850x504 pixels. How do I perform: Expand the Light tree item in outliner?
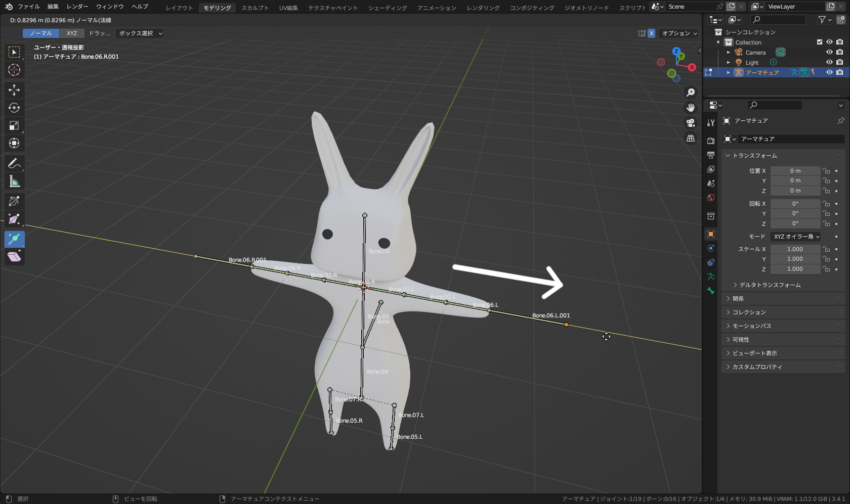pos(729,62)
